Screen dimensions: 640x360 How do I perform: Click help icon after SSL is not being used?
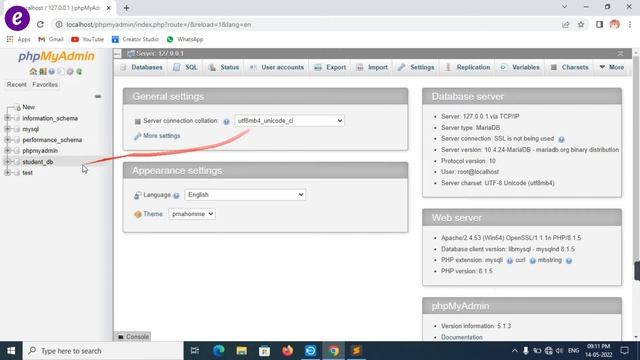point(561,139)
